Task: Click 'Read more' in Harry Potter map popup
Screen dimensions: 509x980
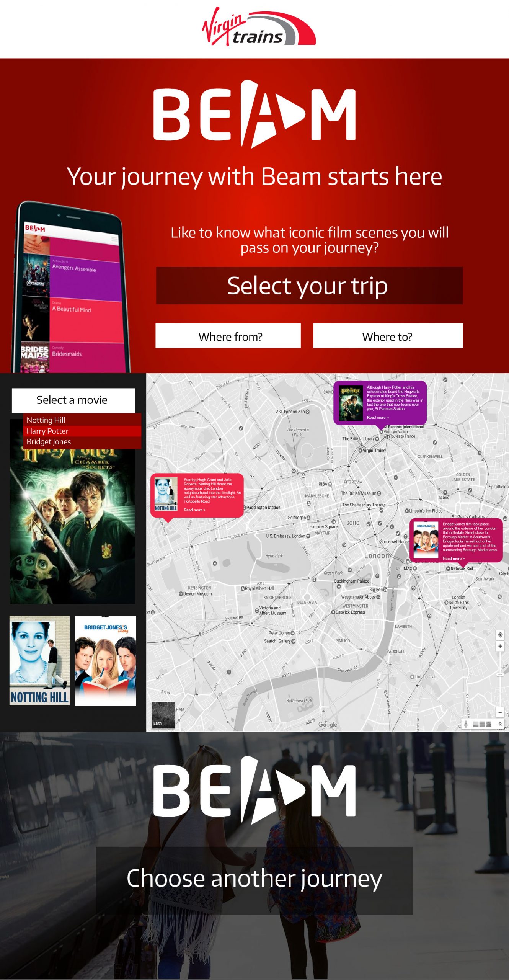Action: point(377,417)
